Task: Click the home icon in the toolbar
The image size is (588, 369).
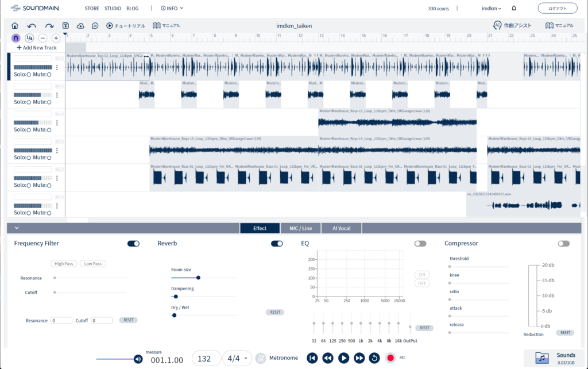Action: (x=15, y=26)
